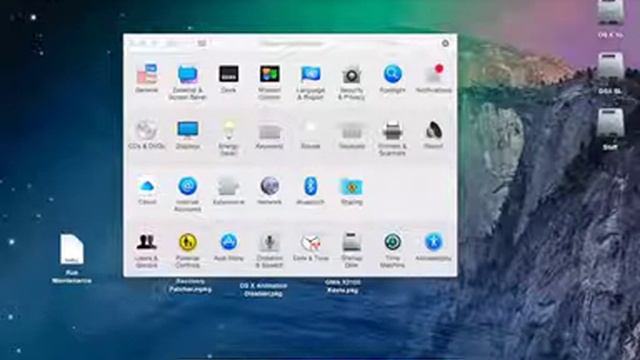Open Parental Controls preferences
The width and height of the screenshot is (640, 360).
(x=188, y=250)
